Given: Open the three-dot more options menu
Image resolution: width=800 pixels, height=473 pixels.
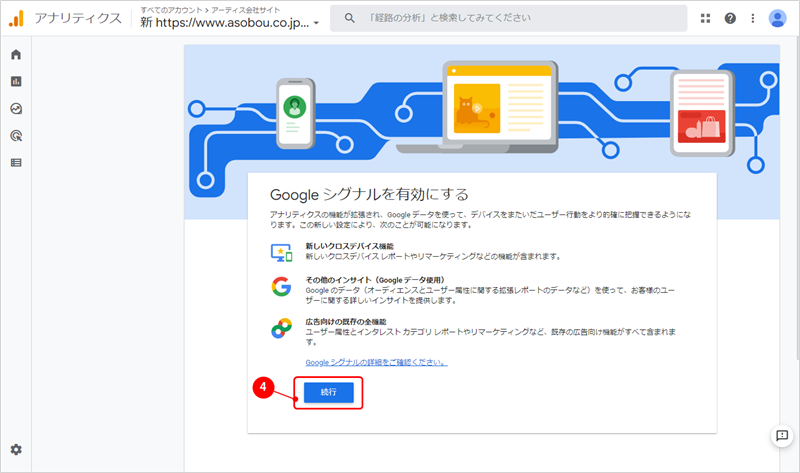Looking at the screenshot, I should [x=753, y=18].
